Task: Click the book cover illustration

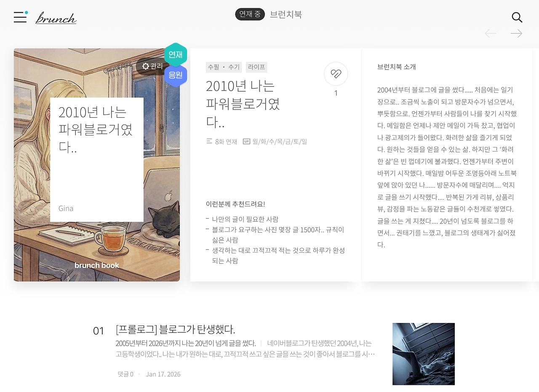Action: 97,165
